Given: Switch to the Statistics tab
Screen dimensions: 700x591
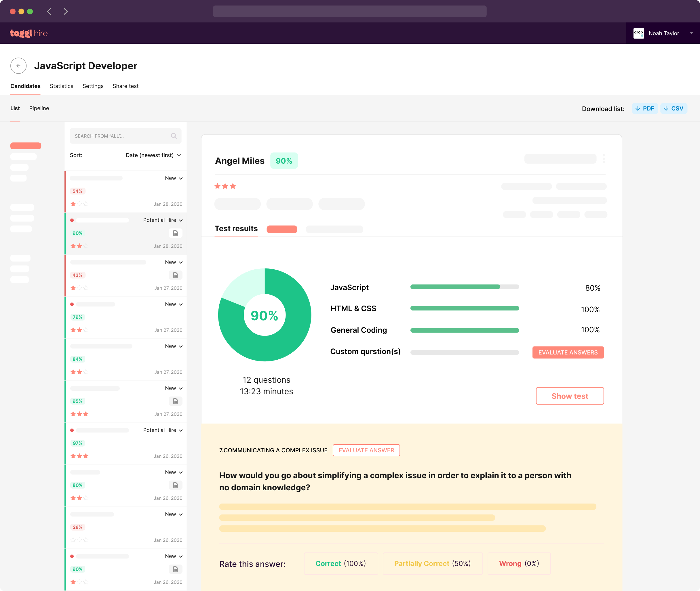Looking at the screenshot, I should 62,86.
